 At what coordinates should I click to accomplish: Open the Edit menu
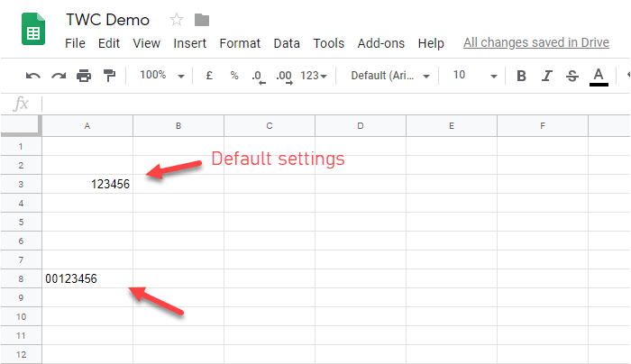pyautogui.click(x=109, y=43)
